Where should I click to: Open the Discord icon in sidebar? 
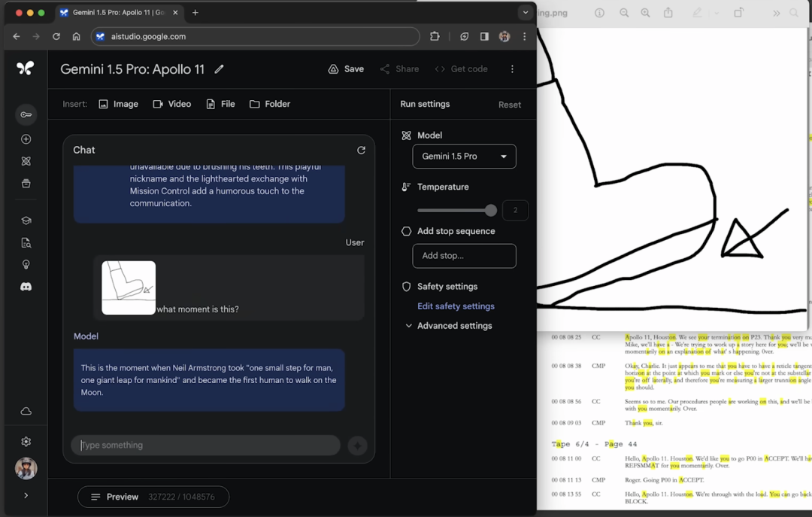[x=26, y=287]
